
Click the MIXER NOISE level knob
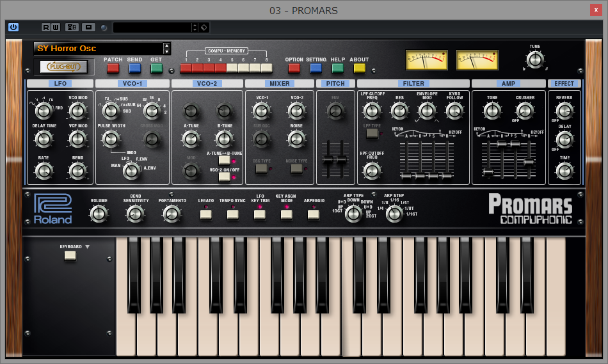click(x=296, y=139)
